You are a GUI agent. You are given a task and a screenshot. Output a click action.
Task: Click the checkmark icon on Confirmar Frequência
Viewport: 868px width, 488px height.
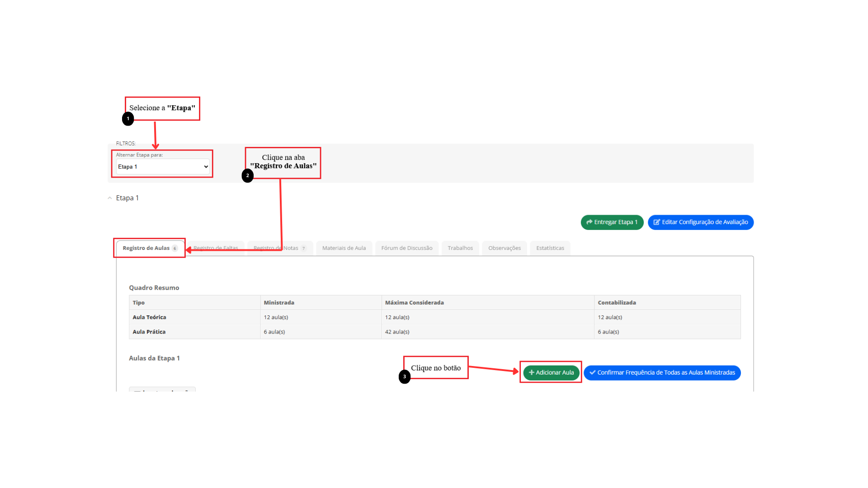592,373
